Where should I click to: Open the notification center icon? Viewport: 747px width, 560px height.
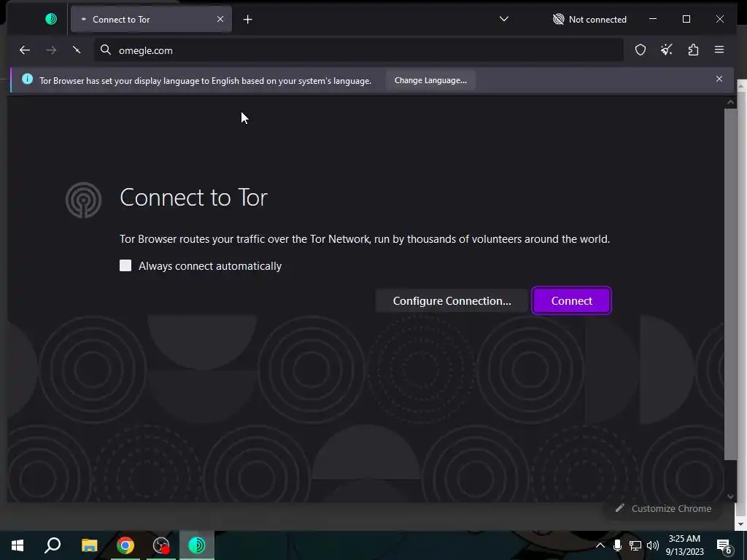[x=724, y=545]
